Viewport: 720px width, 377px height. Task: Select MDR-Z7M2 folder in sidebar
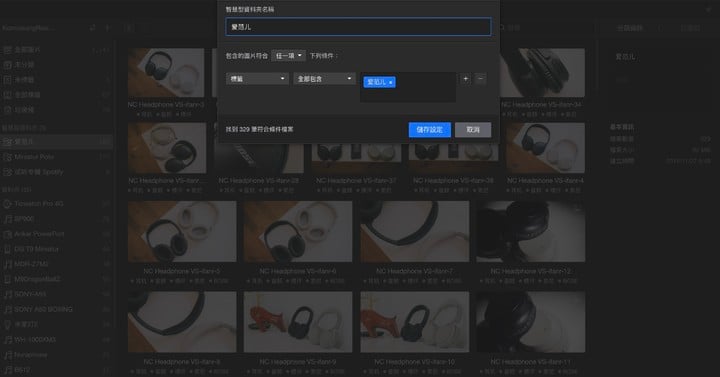click(x=56, y=264)
